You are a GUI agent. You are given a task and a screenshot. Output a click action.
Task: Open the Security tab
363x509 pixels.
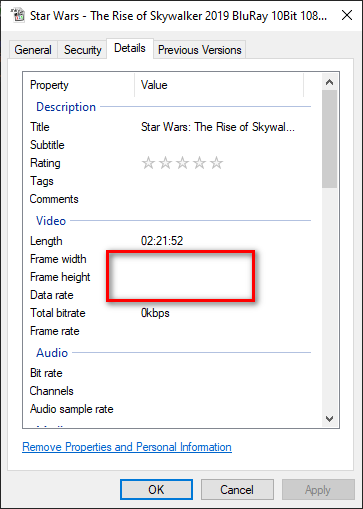[82, 50]
